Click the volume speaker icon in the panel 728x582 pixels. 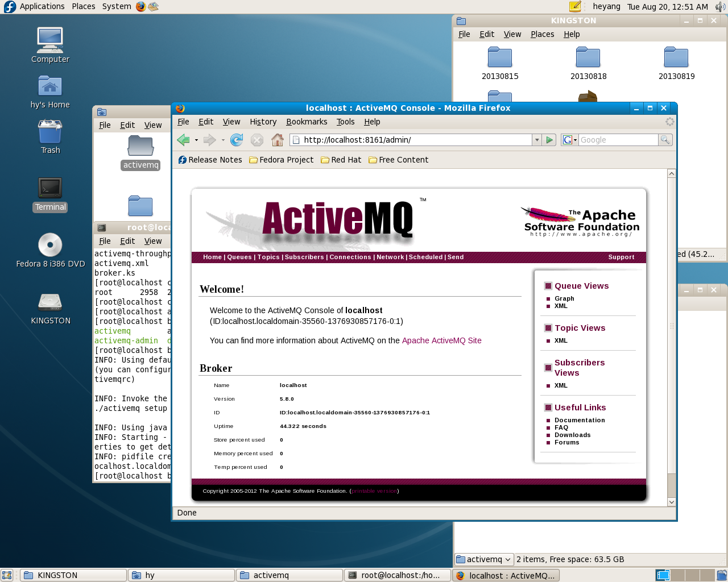[720, 7]
